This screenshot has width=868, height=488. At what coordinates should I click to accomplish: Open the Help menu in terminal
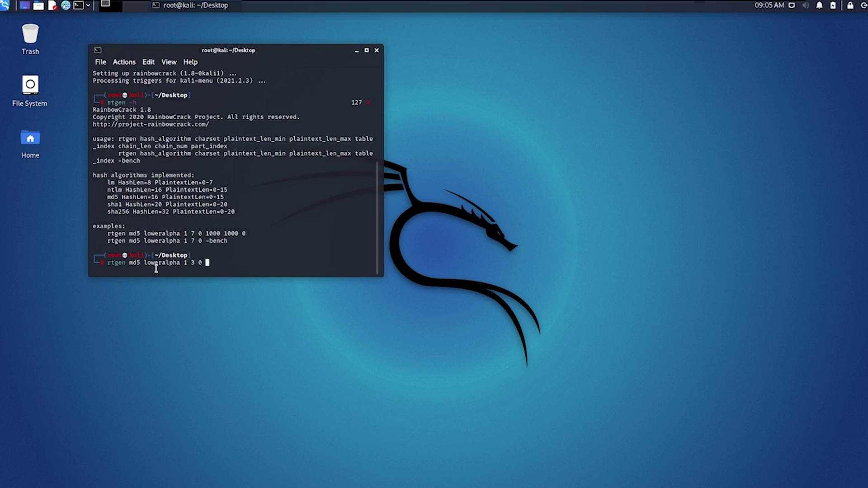click(x=190, y=62)
